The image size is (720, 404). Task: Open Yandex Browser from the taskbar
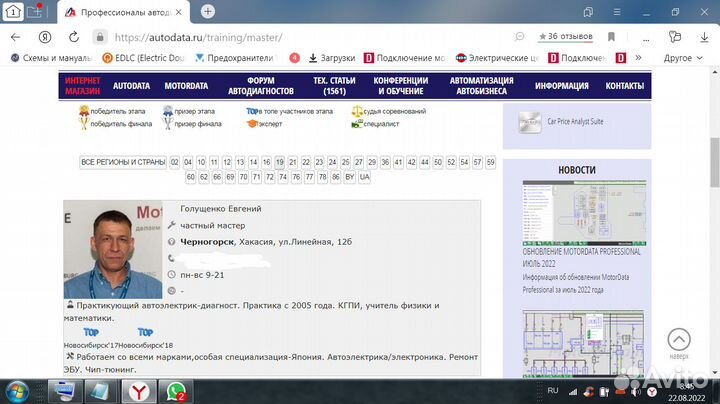point(139,392)
